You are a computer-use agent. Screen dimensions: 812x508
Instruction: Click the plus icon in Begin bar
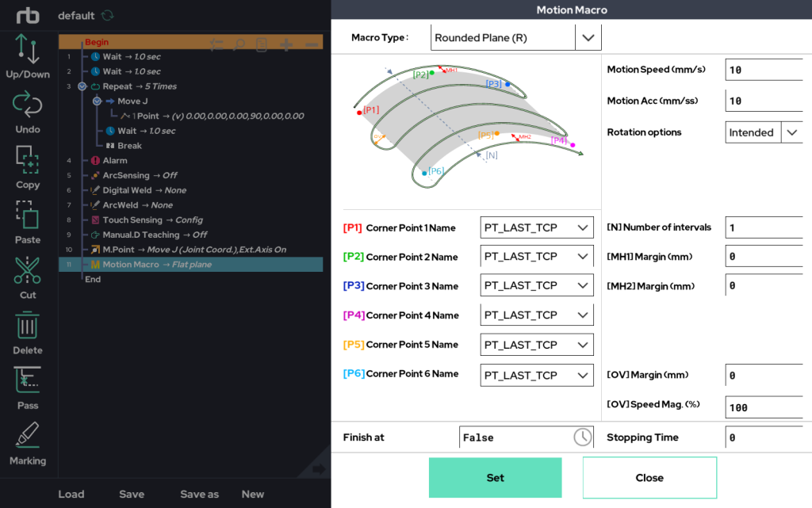(285, 45)
